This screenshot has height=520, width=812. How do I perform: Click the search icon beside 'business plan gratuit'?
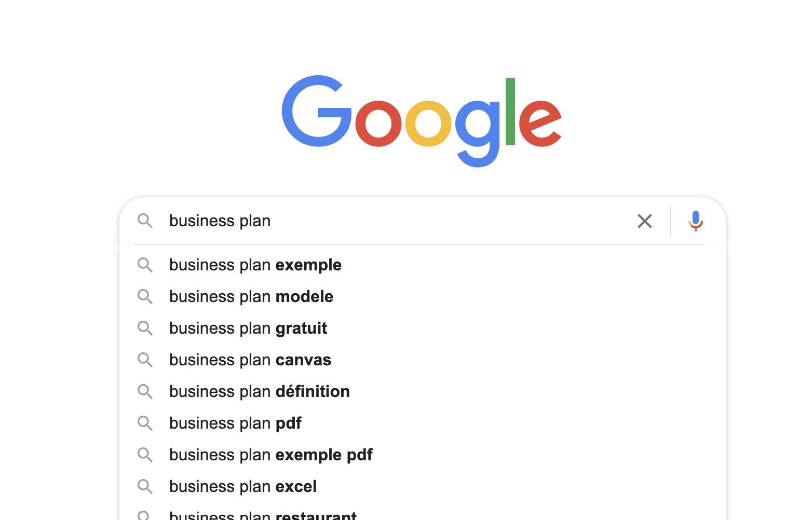(145, 328)
